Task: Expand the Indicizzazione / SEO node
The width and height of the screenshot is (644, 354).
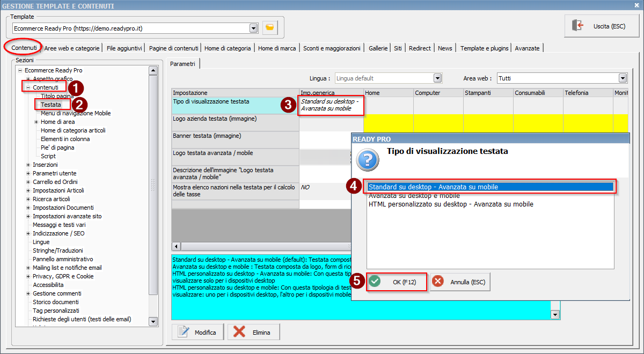Action: click(x=28, y=233)
